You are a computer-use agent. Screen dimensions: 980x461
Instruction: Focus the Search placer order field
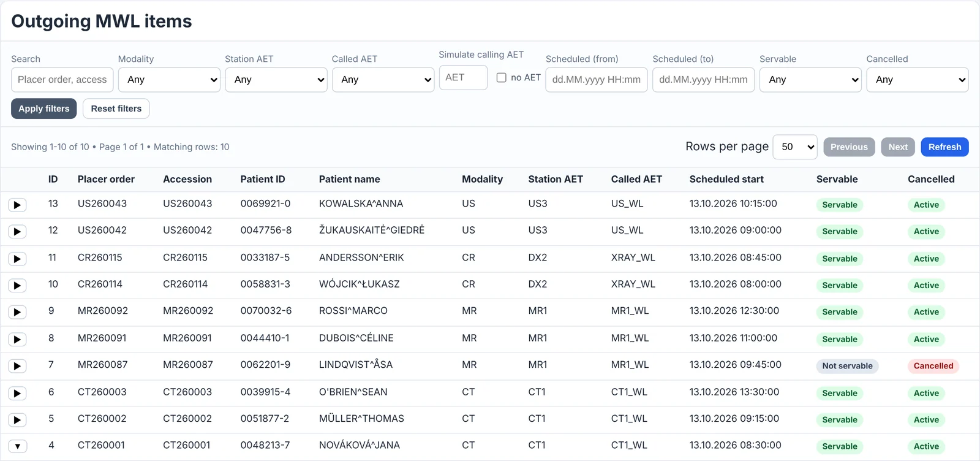tap(62, 80)
